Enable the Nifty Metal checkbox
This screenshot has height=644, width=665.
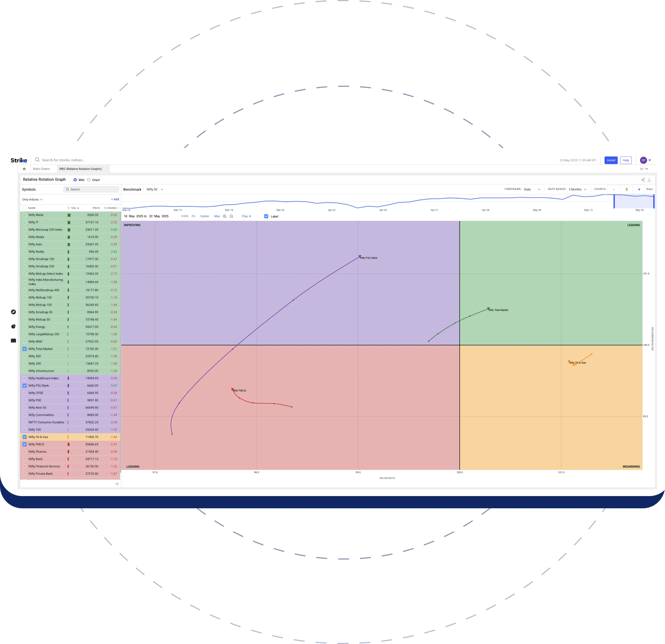click(x=24, y=215)
